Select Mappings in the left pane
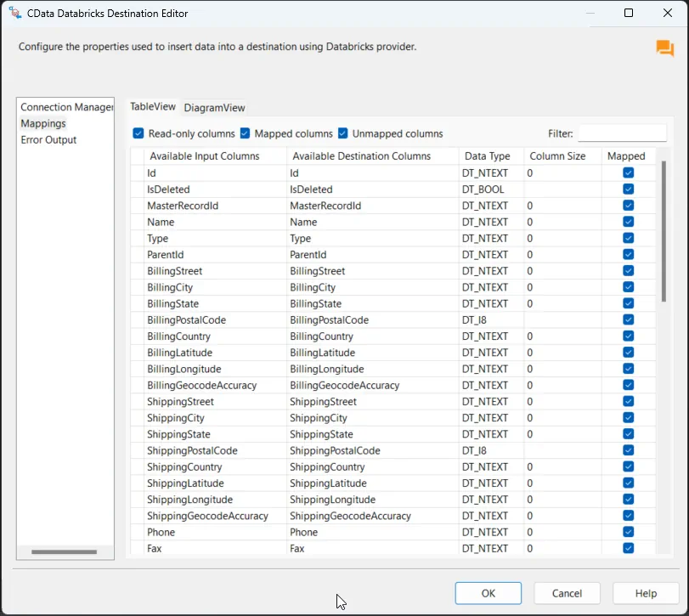The width and height of the screenshot is (689, 616). [x=43, y=123]
